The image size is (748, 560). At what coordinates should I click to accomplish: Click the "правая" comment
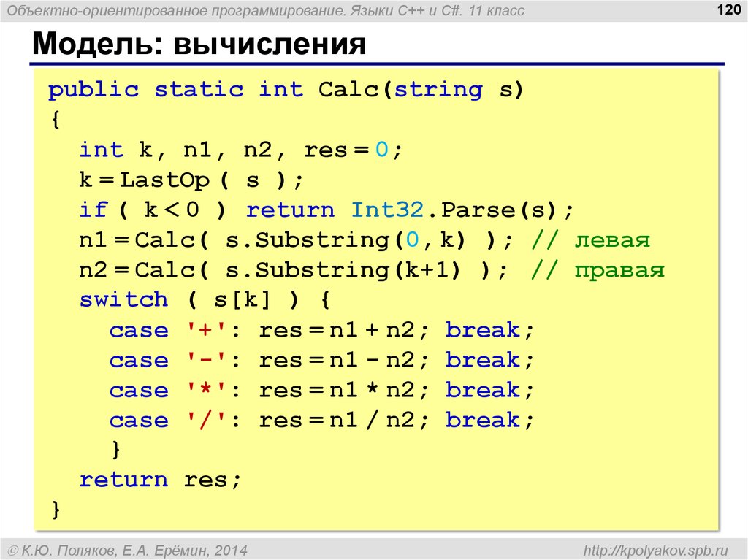point(619,270)
